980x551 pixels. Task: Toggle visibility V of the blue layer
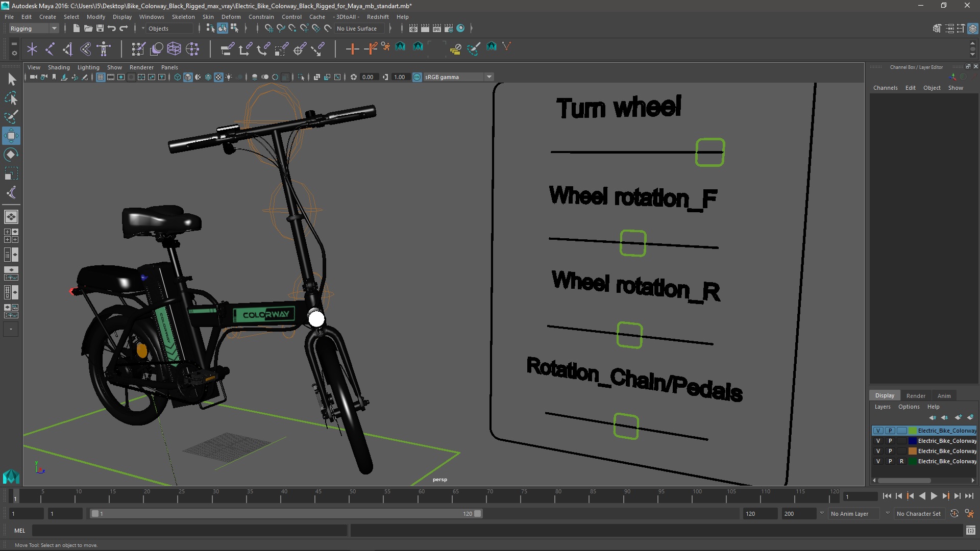point(878,441)
